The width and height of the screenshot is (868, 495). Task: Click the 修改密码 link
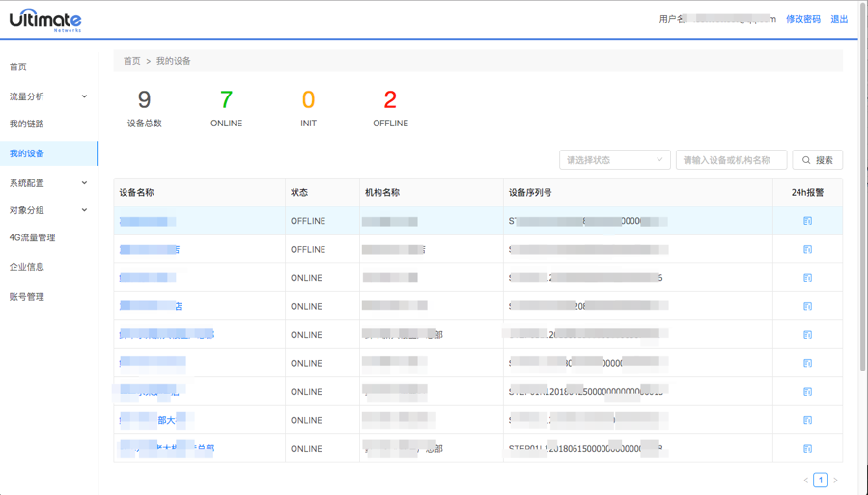point(802,19)
